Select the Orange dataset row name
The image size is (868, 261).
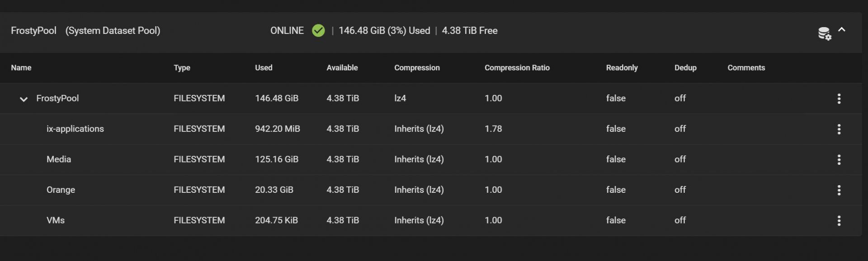(x=61, y=190)
